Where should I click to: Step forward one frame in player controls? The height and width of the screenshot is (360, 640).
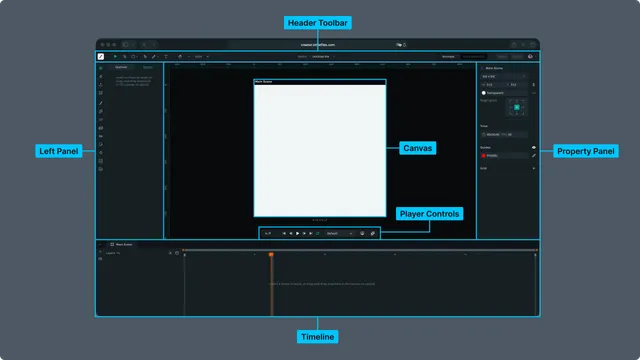coord(304,233)
